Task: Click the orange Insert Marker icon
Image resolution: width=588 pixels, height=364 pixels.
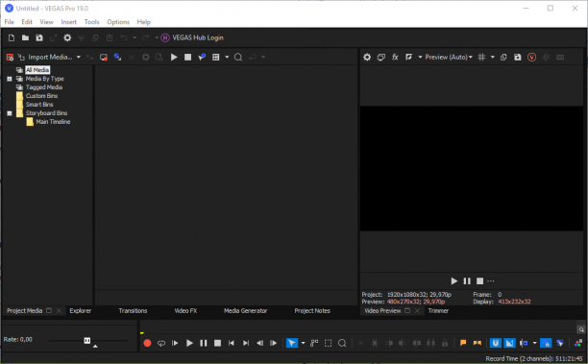Action: [463, 343]
